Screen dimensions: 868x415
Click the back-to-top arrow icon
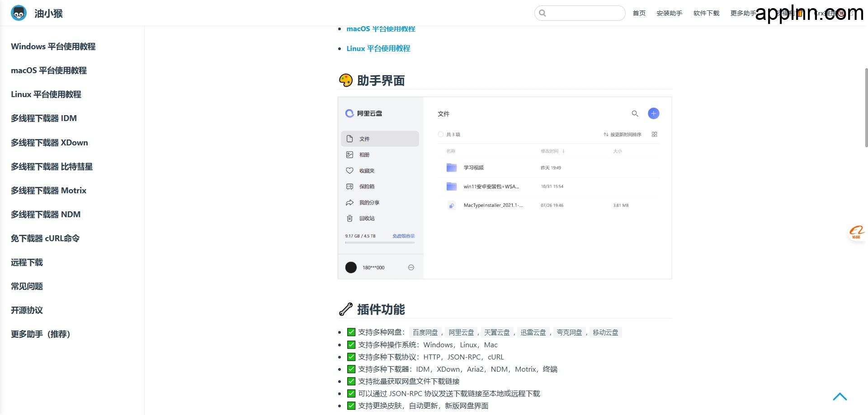click(x=840, y=396)
